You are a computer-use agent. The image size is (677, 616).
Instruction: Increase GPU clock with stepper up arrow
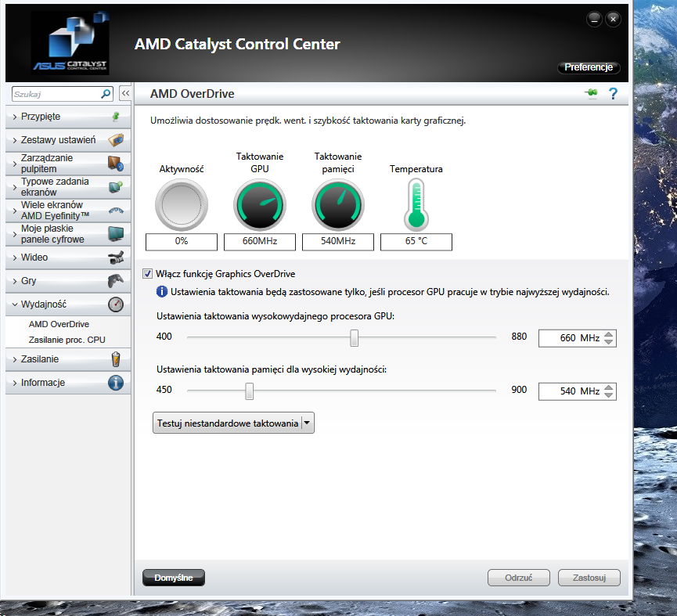click(610, 334)
